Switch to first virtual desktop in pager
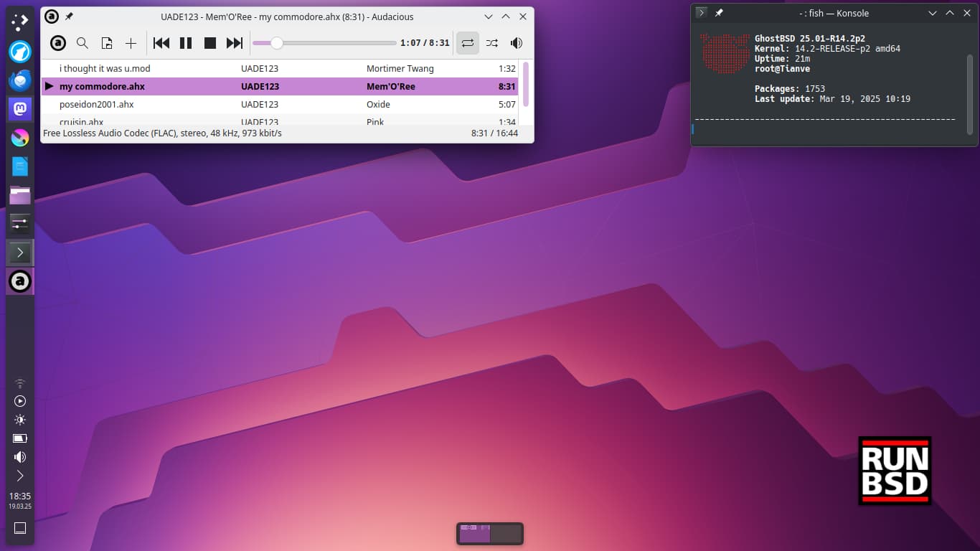 [474, 533]
